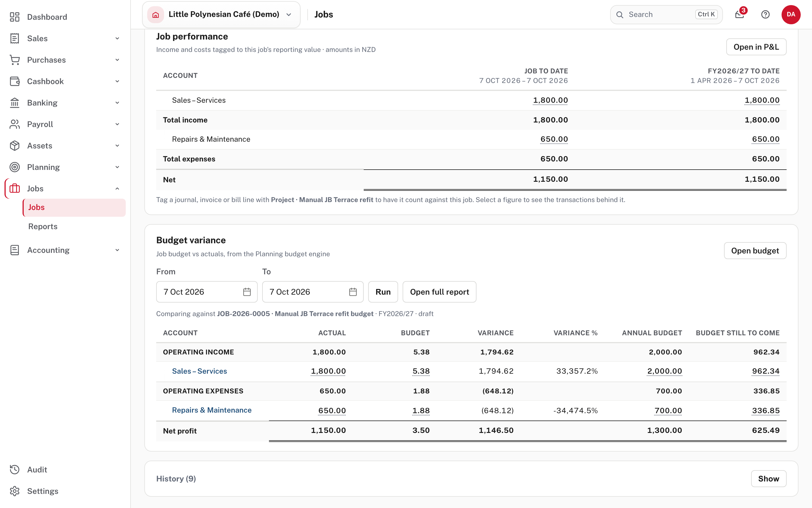This screenshot has height=508, width=812.
Task: Expand the Payroll menu chevron
Action: [x=117, y=124]
